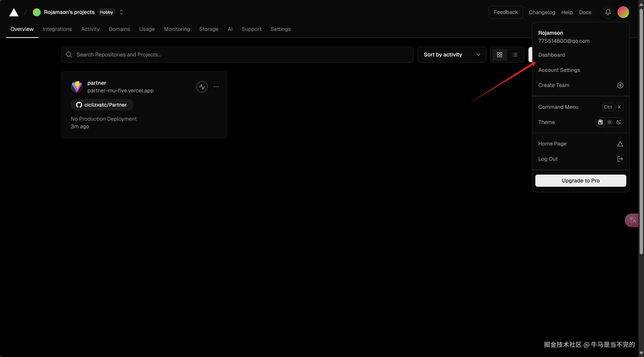Choose Create Team in the menu
The width and height of the screenshot is (644, 357).
tap(581, 85)
